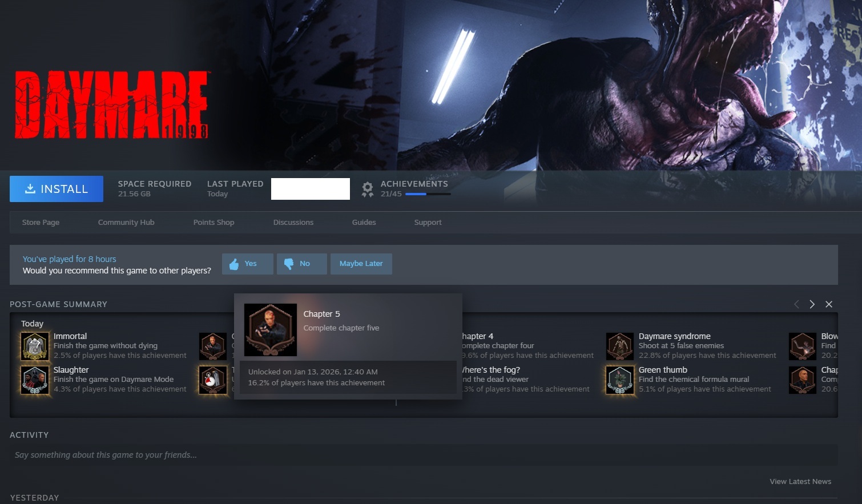Click the INSTALL button
Viewport: 862px width, 504px height.
pyautogui.click(x=57, y=189)
